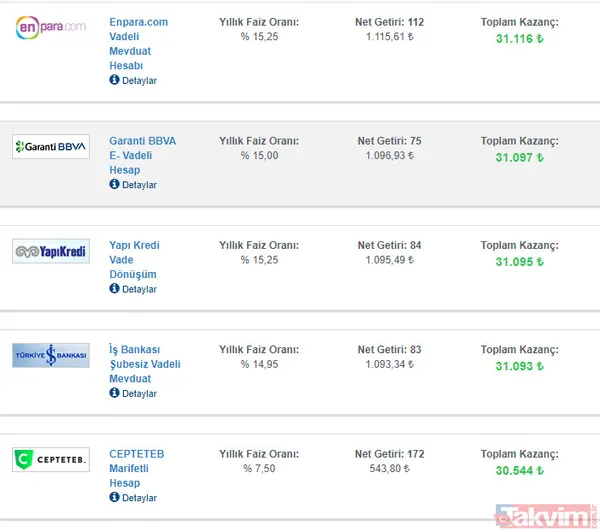The width and height of the screenshot is (600, 532).
Task: Click the Enpara.com bank logo
Action: coord(51,27)
